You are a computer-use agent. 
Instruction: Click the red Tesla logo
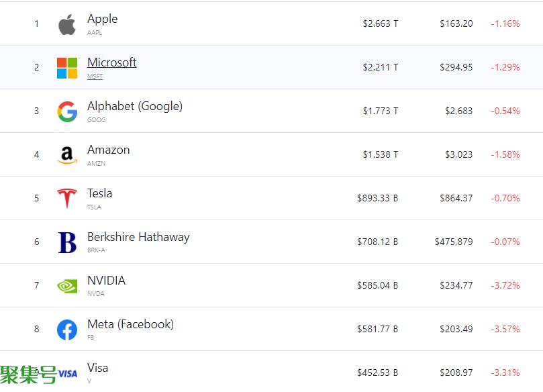pos(67,199)
